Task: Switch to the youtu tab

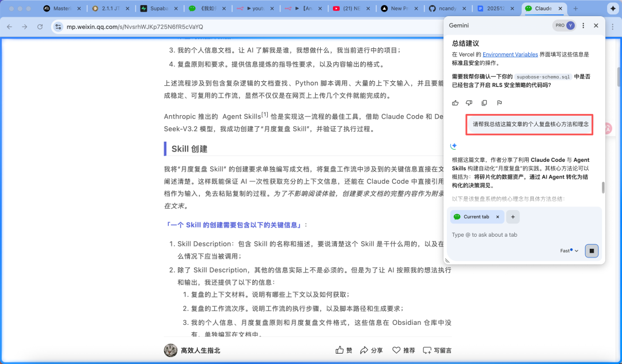Action: [256, 8]
